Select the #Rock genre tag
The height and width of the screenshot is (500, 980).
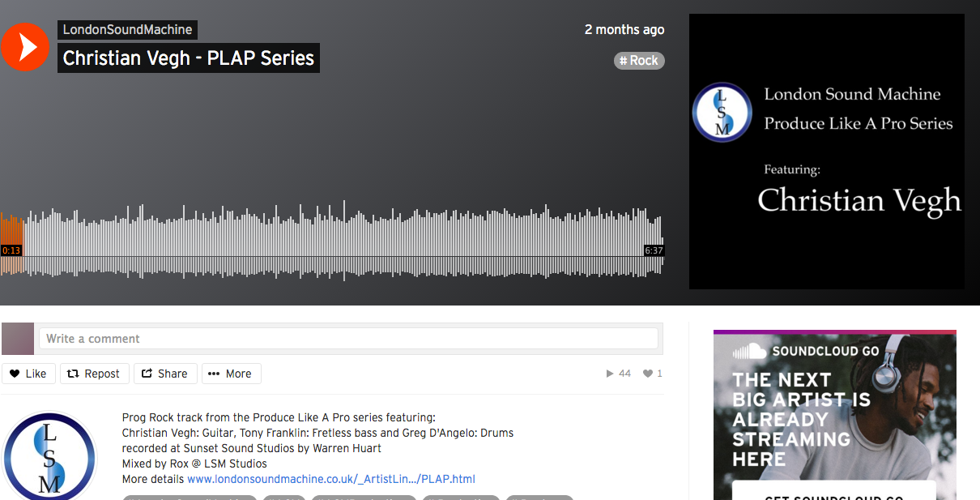(x=639, y=60)
